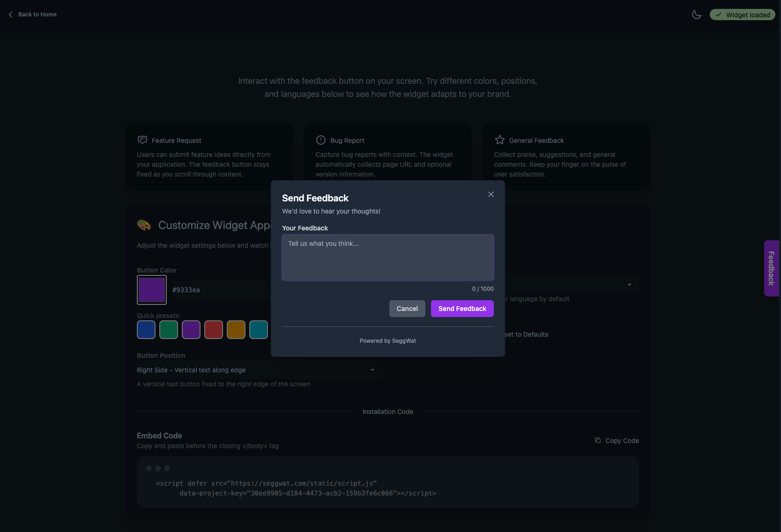Image resolution: width=781 pixels, height=532 pixels.
Task: Select the blue quick preset swatch
Action: (146, 330)
